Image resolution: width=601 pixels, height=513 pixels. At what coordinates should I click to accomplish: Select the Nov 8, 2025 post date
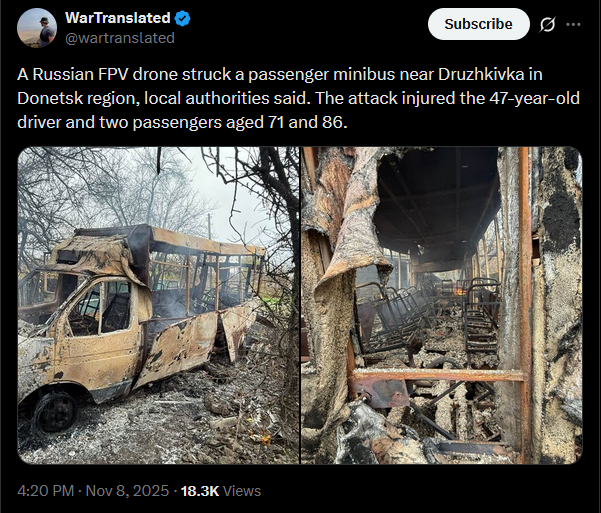click(x=127, y=491)
